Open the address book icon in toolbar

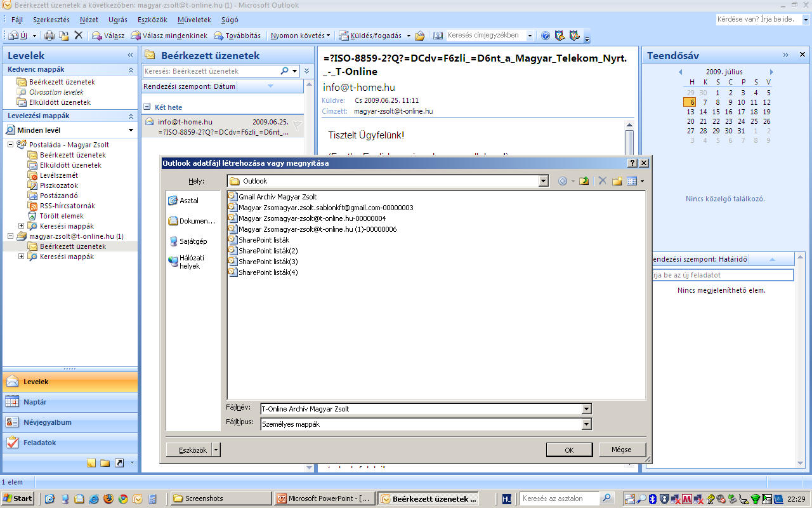point(438,36)
